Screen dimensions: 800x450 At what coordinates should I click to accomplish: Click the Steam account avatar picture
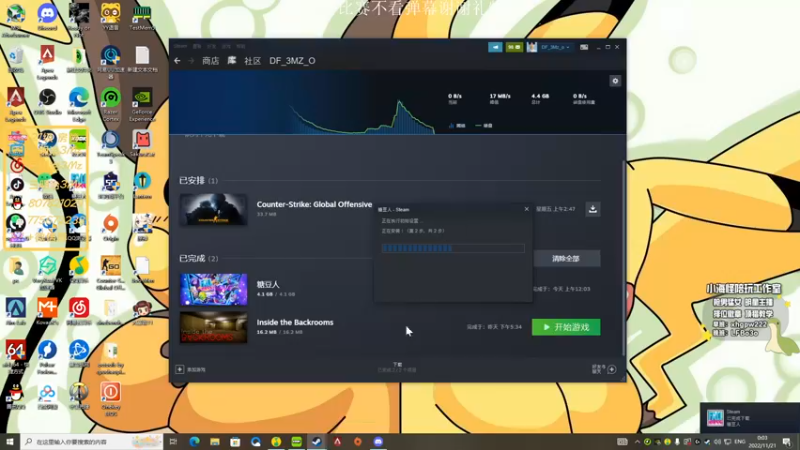532,47
